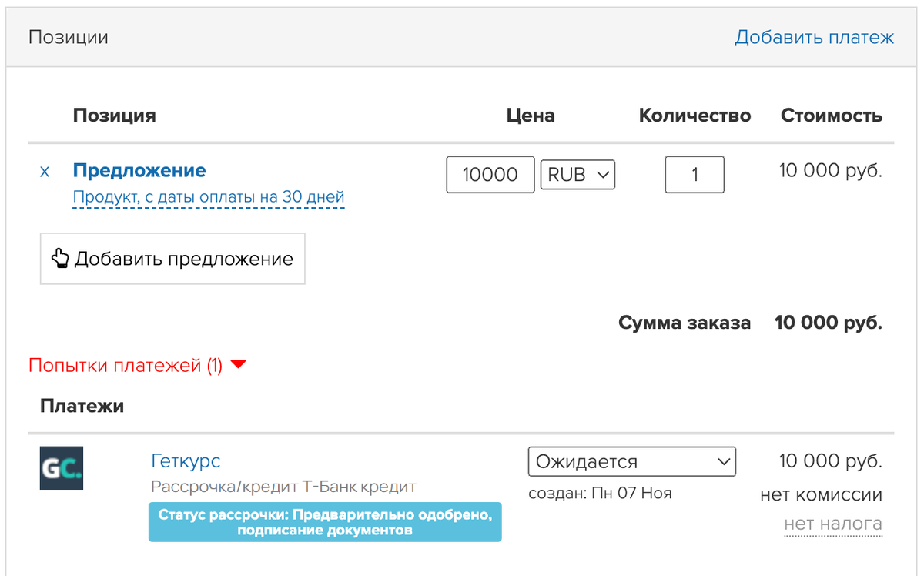Viewport: 924px width, 576px height.
Task: Click the Платежи heading
Action: click(82, 406)
